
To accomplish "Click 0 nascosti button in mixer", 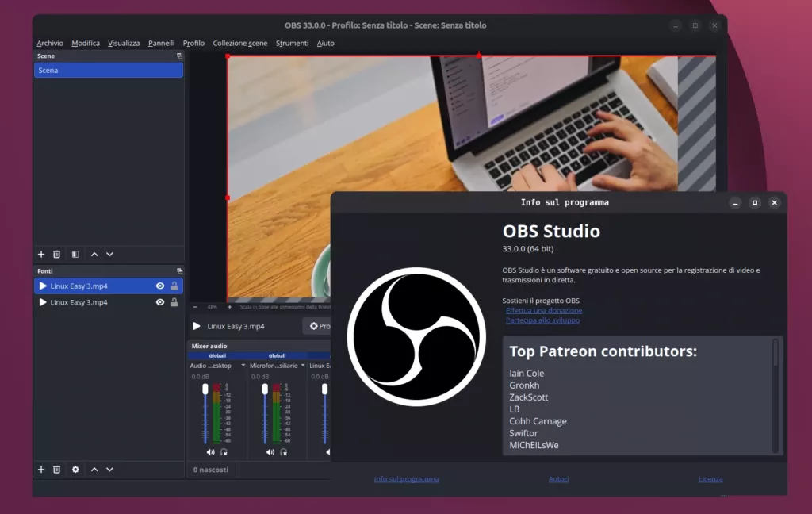I will pos(211,470).
